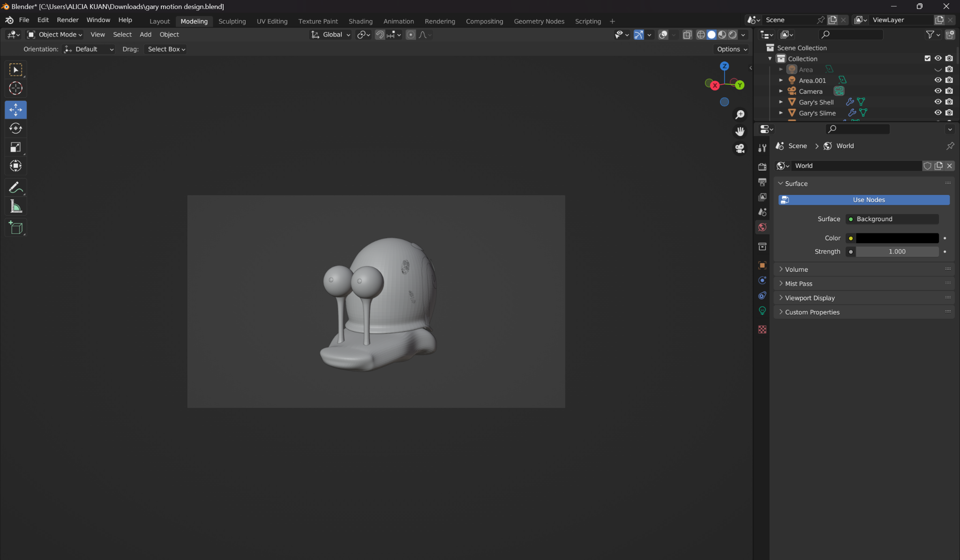Open the View Layer properties tab
The image size is (960, 560).
tap(762, 197)
